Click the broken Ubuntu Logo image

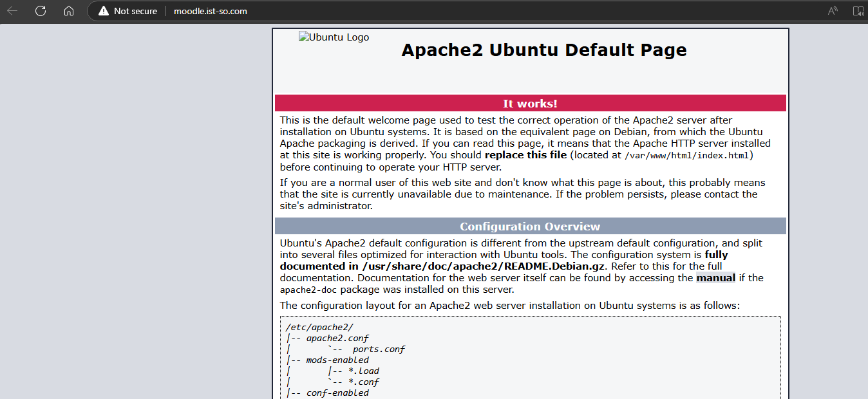334,37
